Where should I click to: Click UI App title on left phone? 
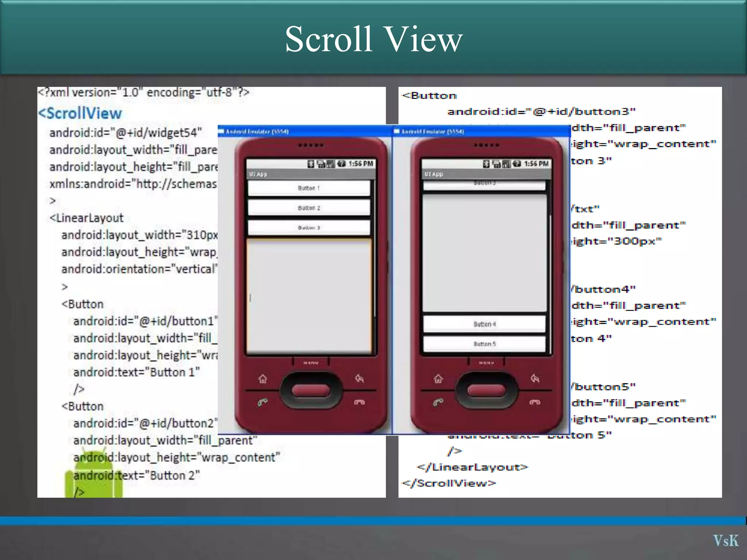click(x=258, y=174)
